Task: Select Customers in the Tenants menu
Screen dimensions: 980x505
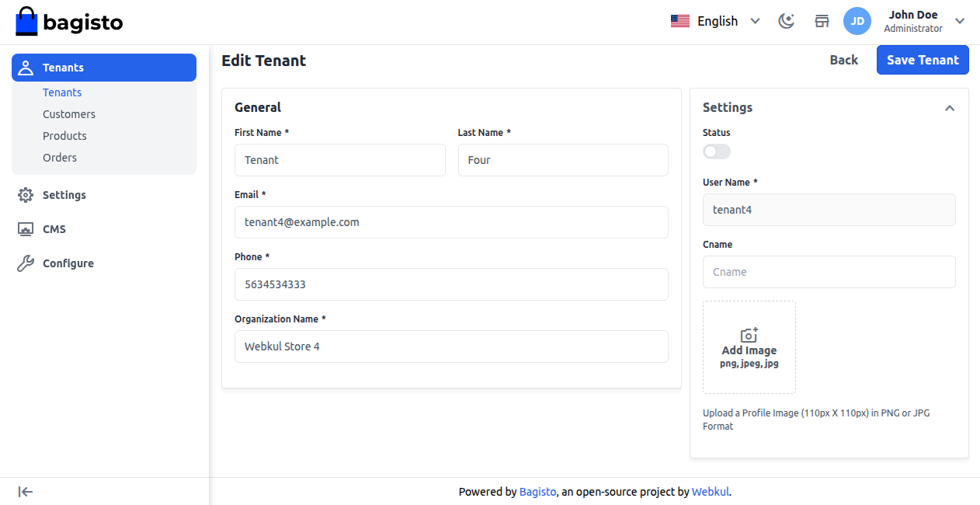Action: click(69, 113)
